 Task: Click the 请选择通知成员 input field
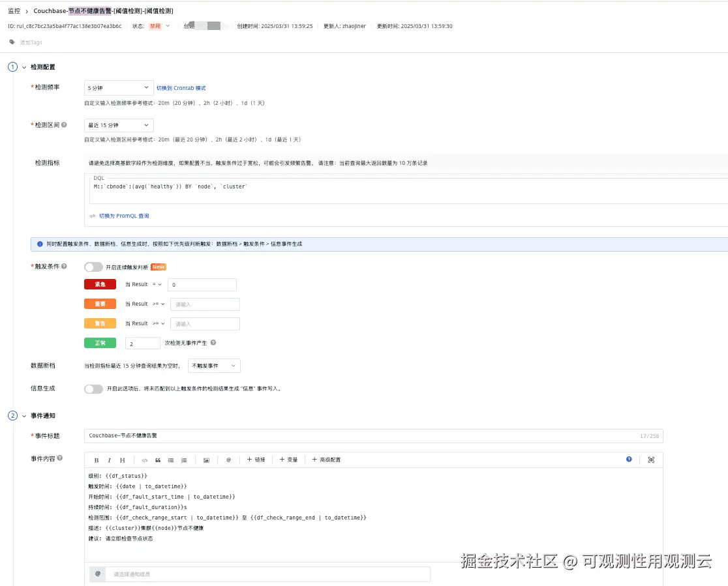[267, 574]
